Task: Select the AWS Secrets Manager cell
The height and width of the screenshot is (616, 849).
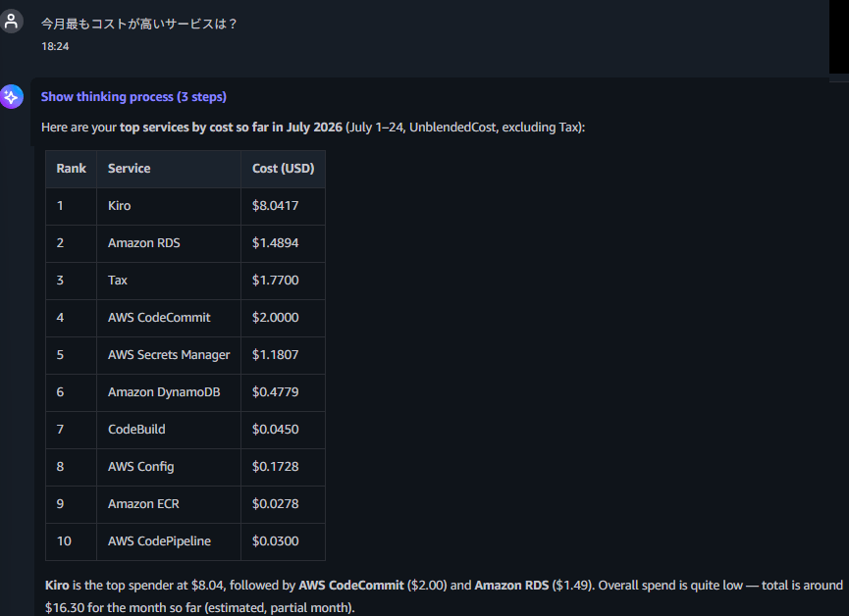Action: 169,356
